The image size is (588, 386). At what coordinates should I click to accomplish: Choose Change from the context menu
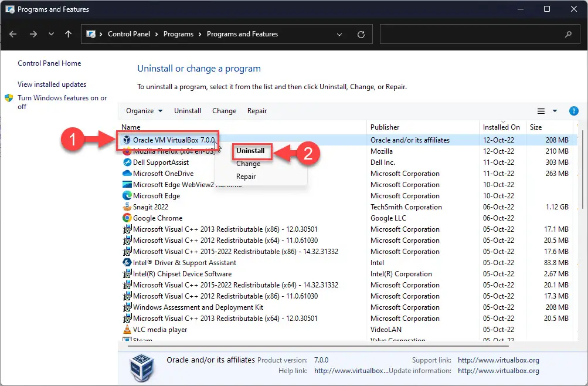[248, 164]
